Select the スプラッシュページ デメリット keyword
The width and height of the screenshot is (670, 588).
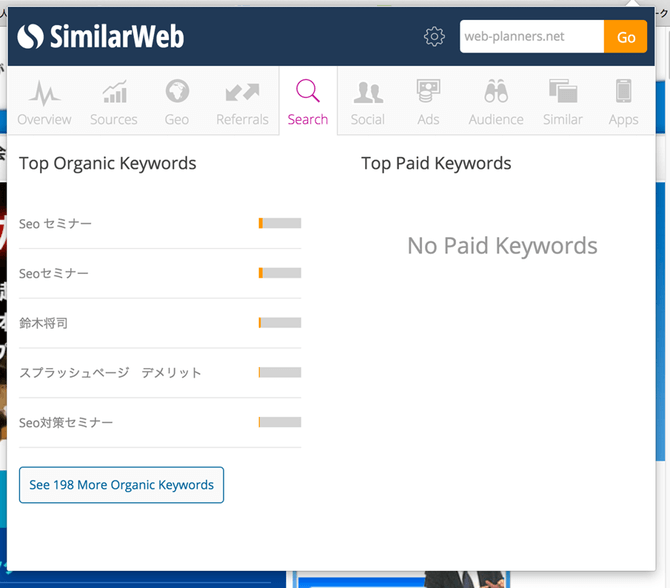pyautogui.click(x=110, y=373)
